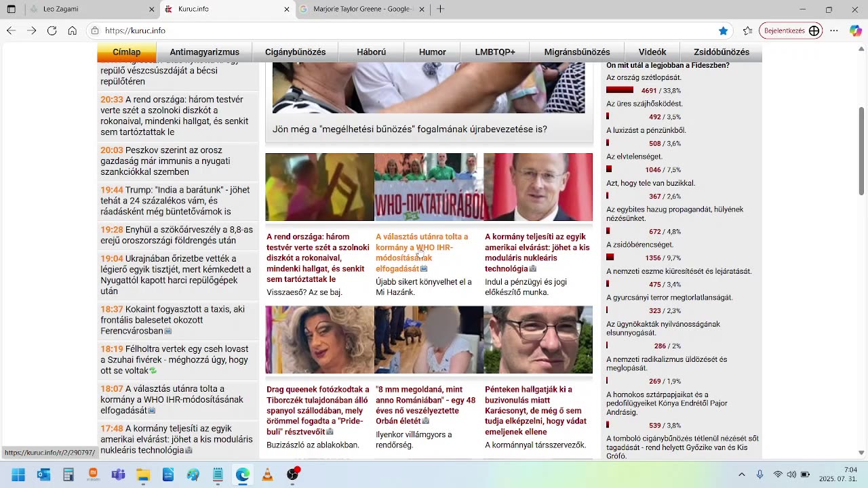Open the tab actions menu icon
Screen dimensions: 868x488
click(12, 9)
